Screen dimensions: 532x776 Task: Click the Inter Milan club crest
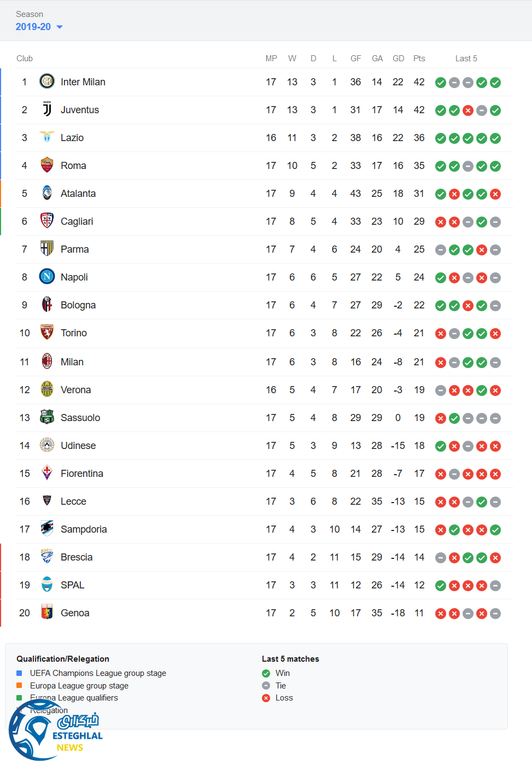pyautogui.click(x=47, y=81)
